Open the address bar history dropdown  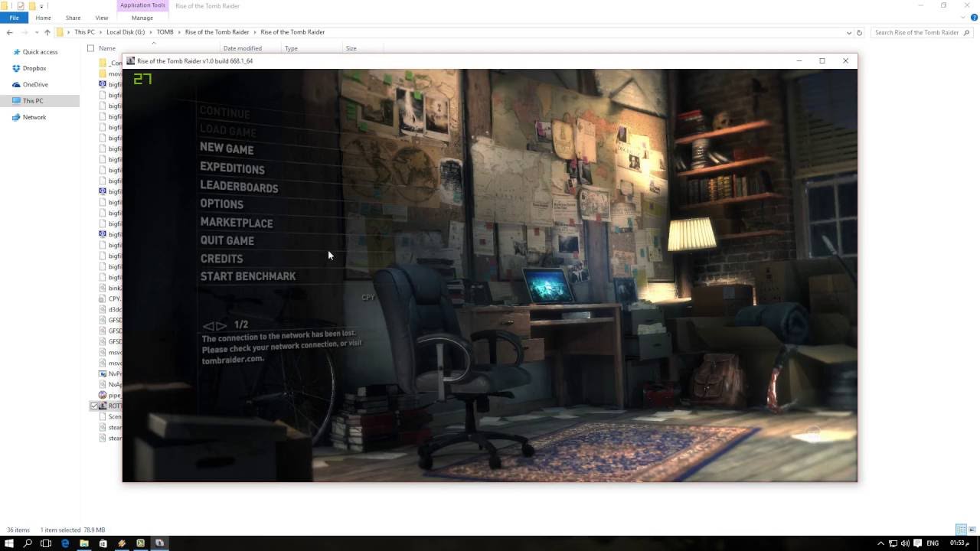[x=848, y=32]
